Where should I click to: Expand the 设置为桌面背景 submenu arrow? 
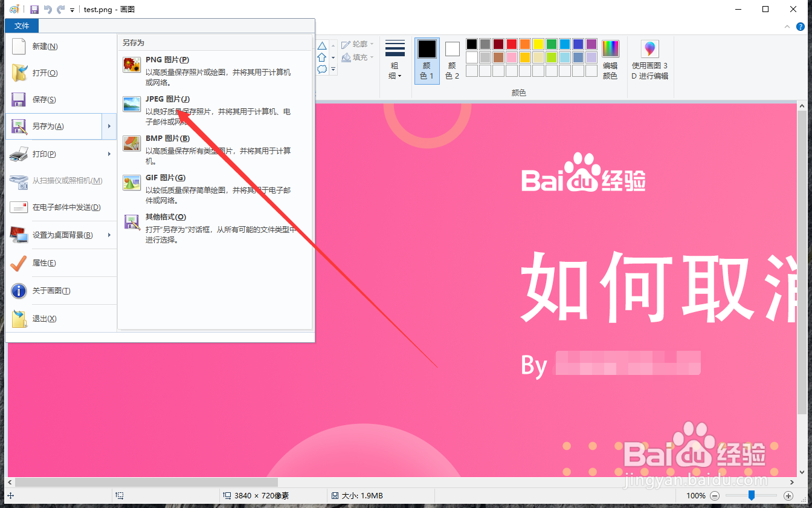click(109, 235)
